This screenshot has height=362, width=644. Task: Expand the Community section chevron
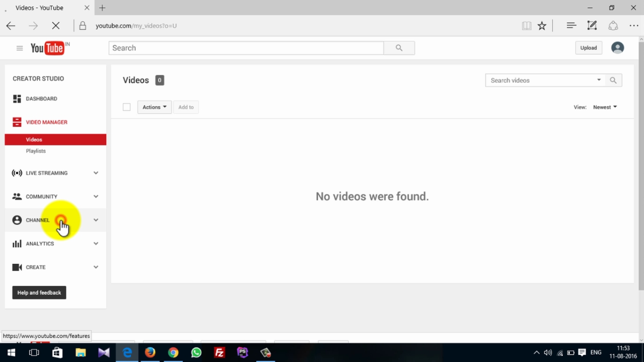pyautogui.click(x=96, y=197)
